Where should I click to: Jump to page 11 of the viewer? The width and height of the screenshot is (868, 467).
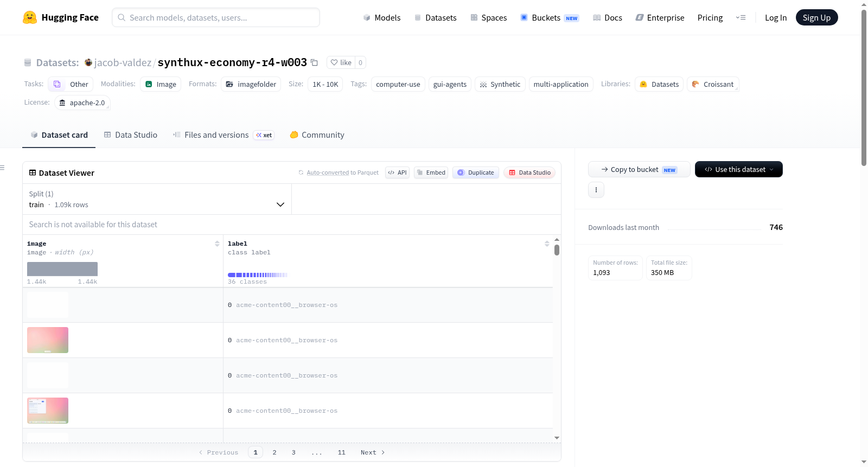pyautogui.click(x=341, y=452)
